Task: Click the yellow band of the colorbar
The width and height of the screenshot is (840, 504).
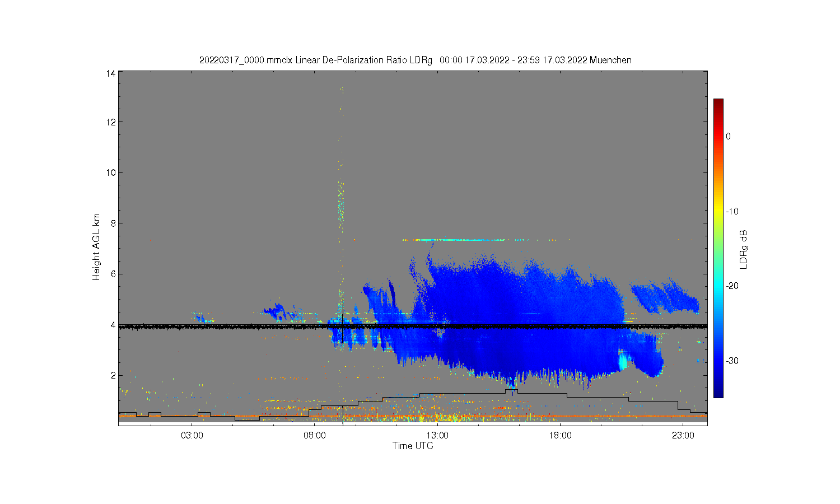Action: [x=718, y=211]
